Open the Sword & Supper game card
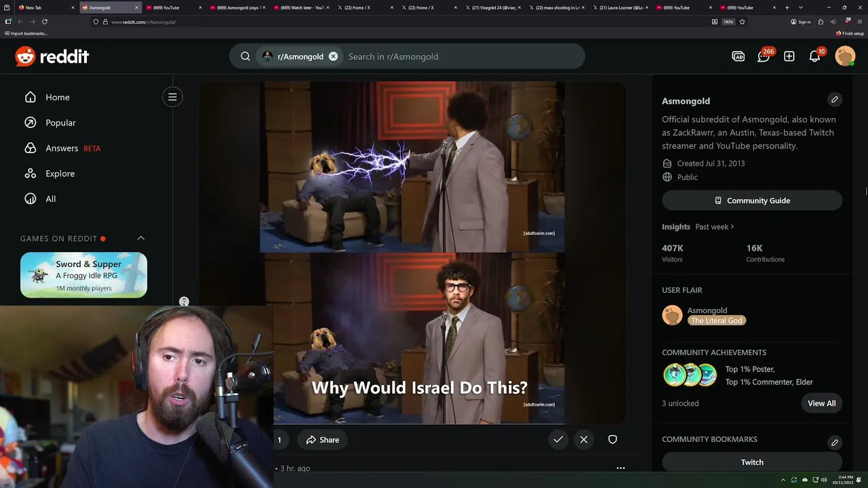This screenshot has height=488, width=868. click(x=83, y=275)
